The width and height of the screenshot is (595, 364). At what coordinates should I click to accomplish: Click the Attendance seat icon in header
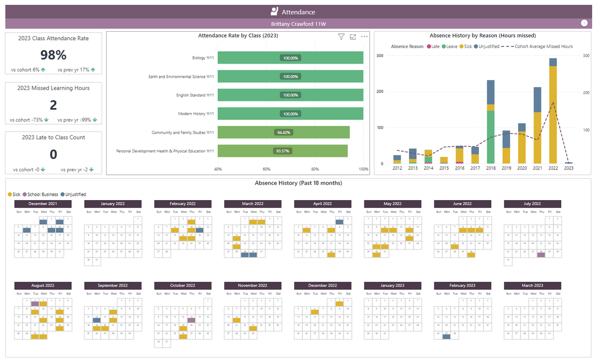[274, 12]
